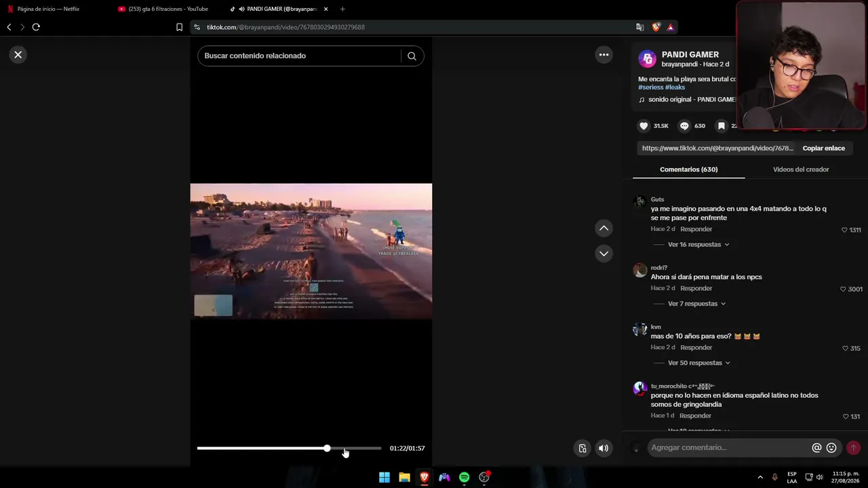Toggle auto-scroll button beside volume
868x488 pixels.
[x=583, y=448]
